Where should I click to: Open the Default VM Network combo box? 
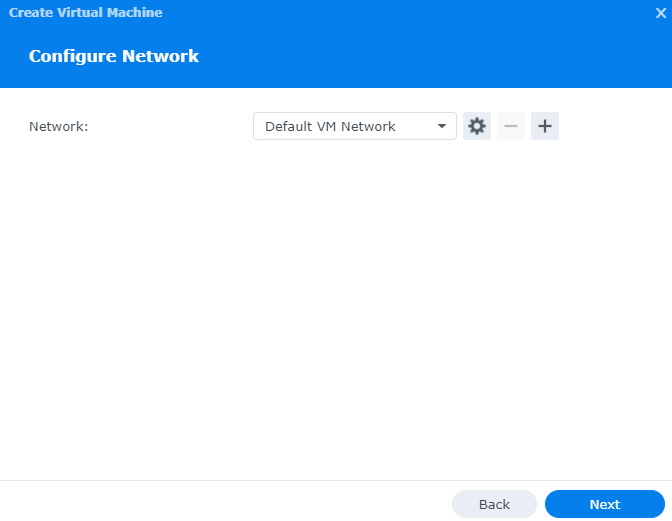point(355,126)
